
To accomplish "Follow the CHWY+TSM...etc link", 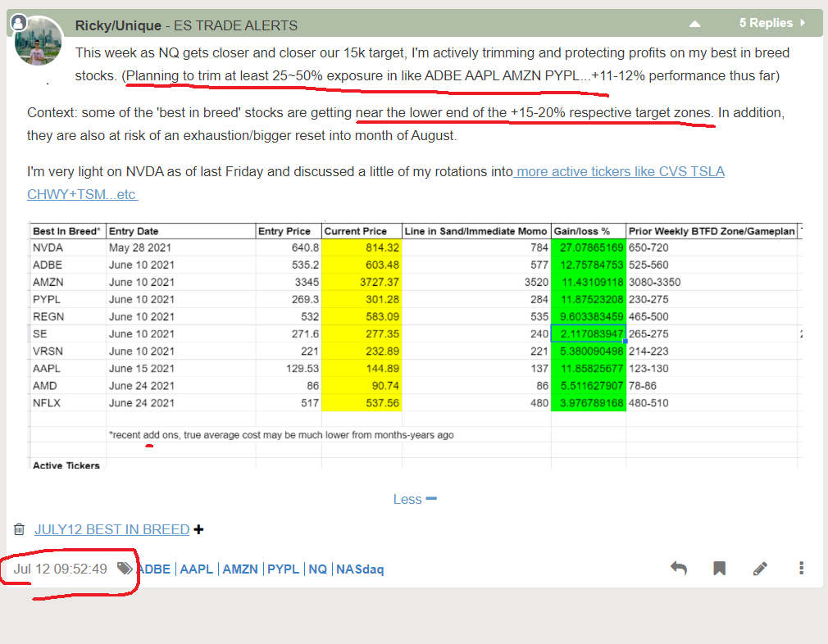I will click(x=82, y=194).
